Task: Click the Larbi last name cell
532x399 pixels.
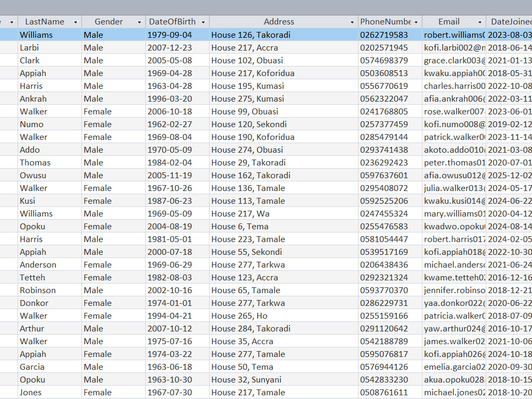Action: tap(49, 47)
